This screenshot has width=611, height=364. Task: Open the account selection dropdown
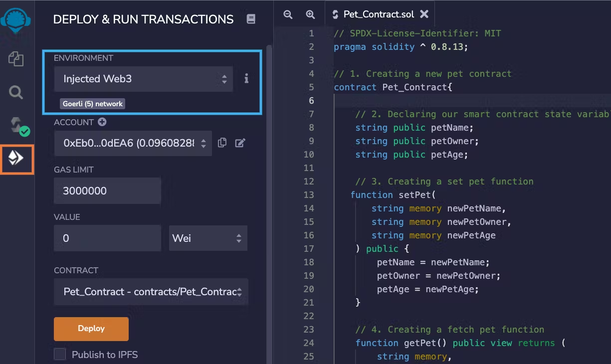133,143
